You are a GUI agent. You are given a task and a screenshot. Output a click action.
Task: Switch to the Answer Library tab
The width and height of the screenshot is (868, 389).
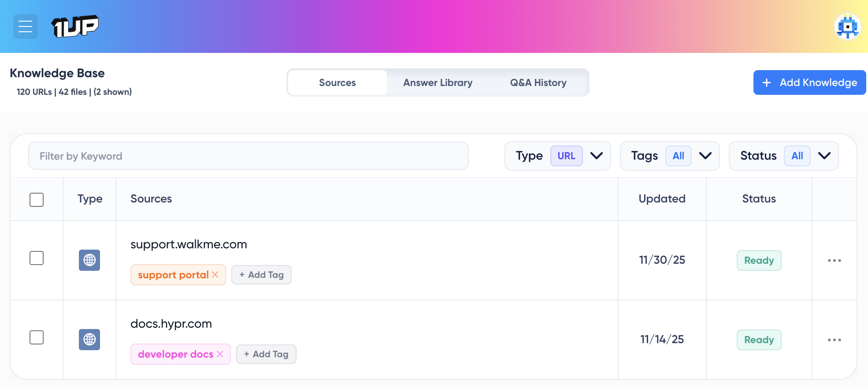click(x=438, y=82)
